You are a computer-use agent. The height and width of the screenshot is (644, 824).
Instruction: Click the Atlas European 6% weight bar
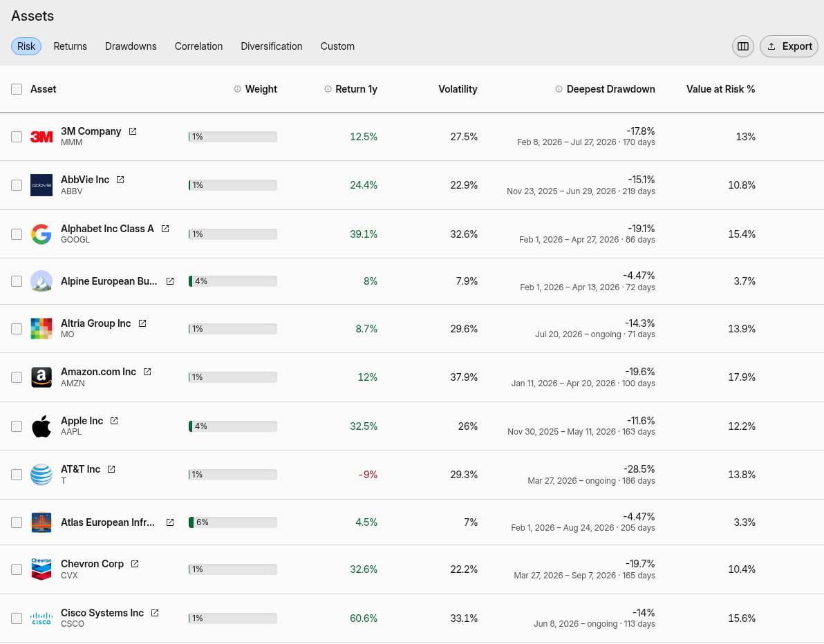(x=233, y=522)
